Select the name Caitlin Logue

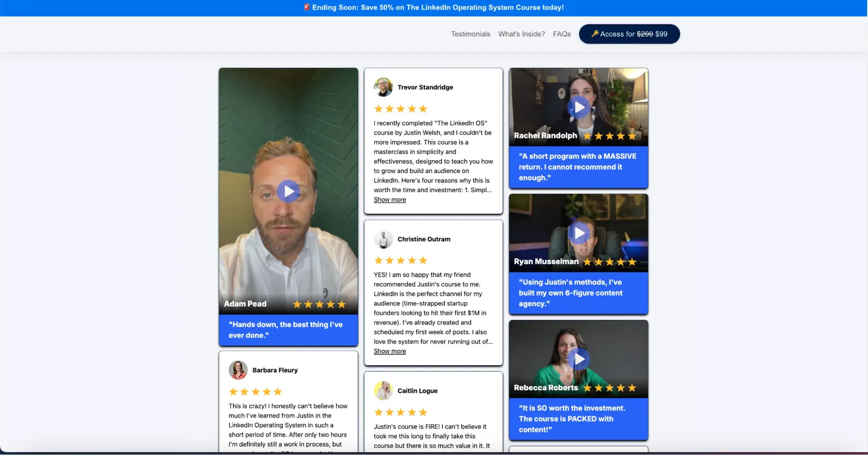417,391
